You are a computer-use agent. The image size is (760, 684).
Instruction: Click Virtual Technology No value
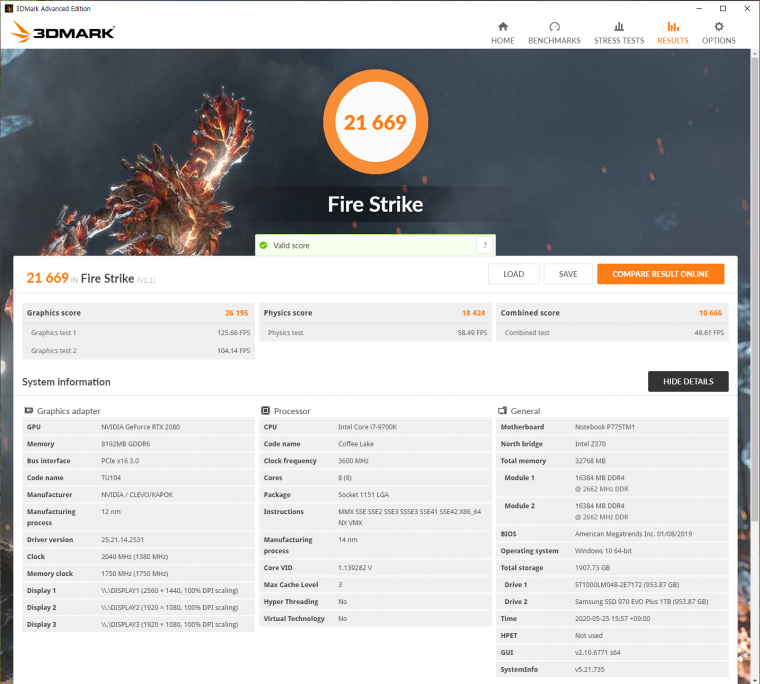(342, 619)
